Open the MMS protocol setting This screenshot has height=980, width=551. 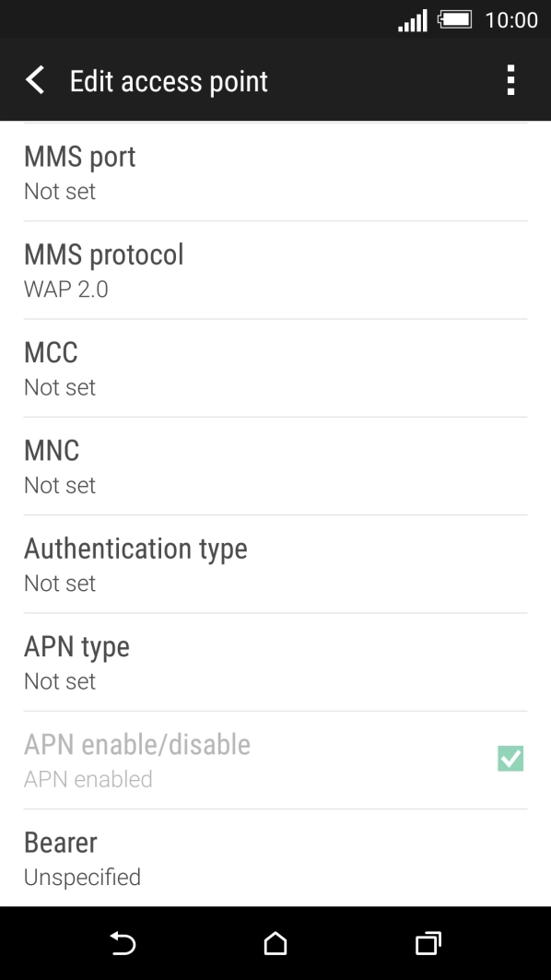coord(275,270)
